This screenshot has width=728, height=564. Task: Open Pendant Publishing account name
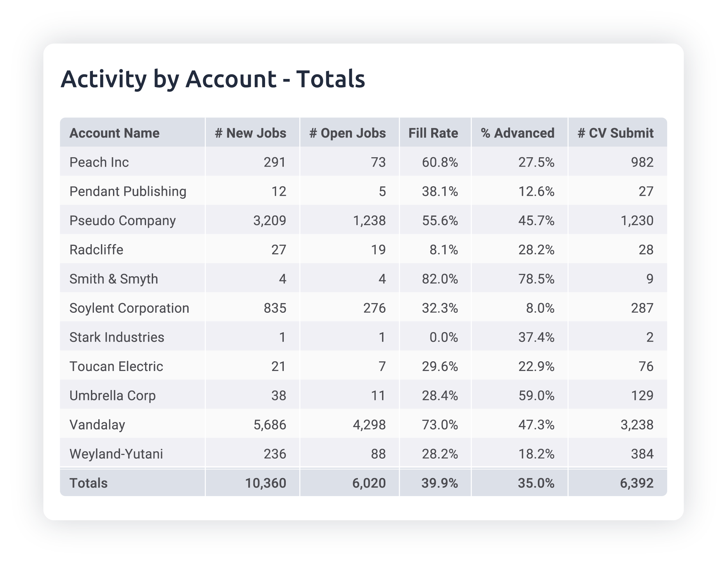point(128,191)
